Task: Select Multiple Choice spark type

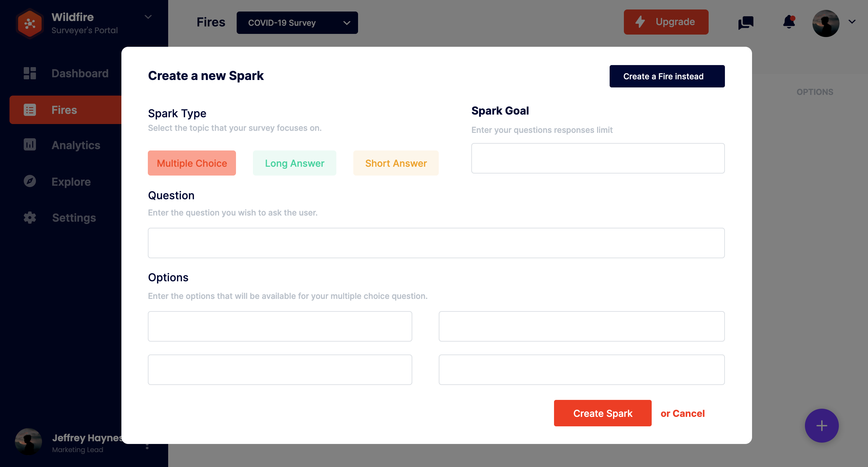Action: click(x=192, y=163)
